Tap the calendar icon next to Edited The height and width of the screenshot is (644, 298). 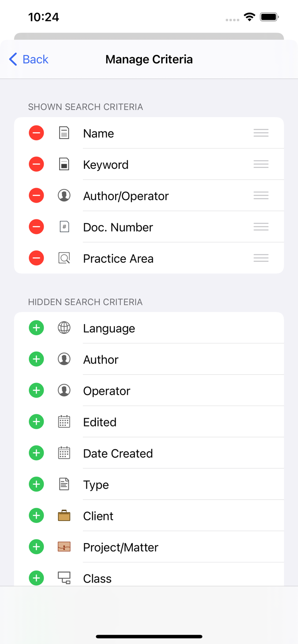click(x=64, y=422)
